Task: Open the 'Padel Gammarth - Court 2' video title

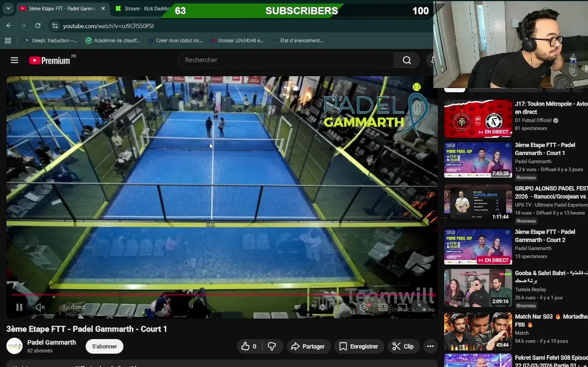Action: coord(545,236)
